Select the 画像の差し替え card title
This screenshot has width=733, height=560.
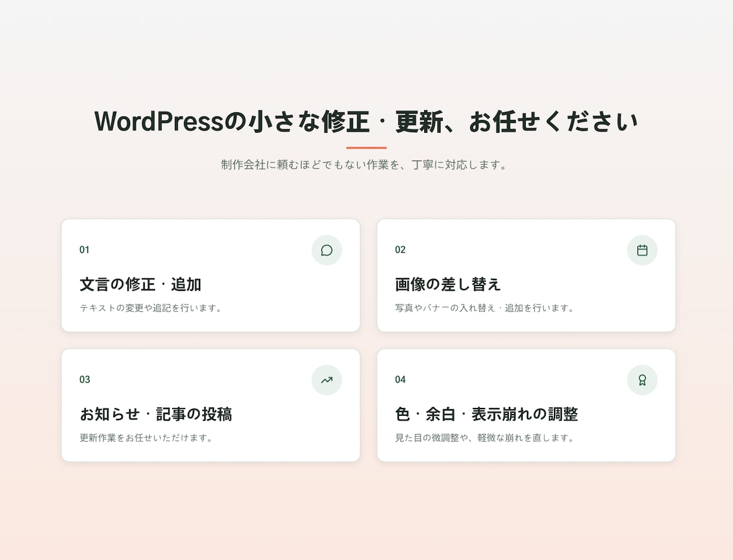pyautogui.click(x=448, y=284)
